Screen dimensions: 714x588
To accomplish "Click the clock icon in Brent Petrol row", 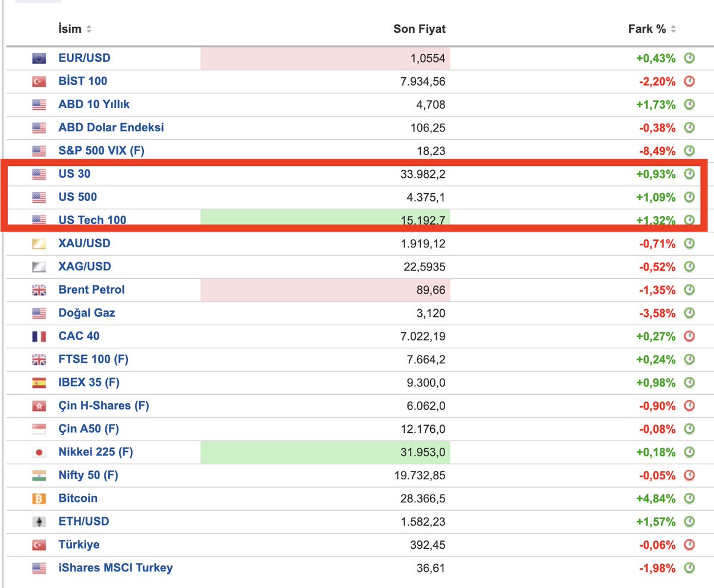I will (690, 290).
